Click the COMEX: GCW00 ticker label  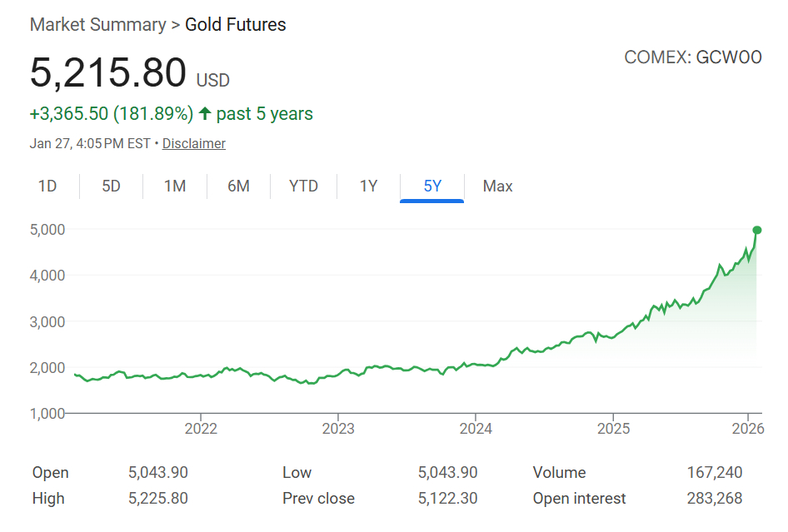(x=692, y=58)
